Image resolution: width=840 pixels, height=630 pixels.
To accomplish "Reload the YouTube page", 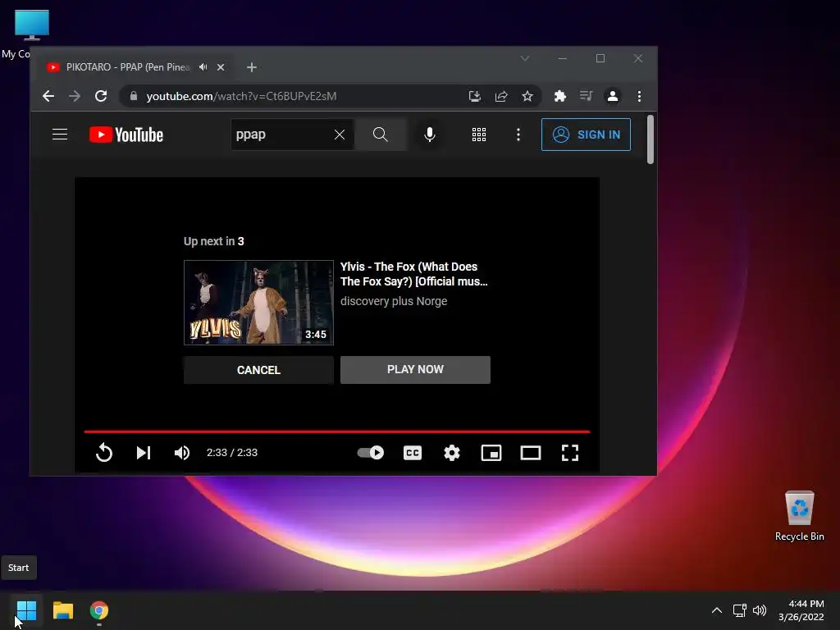I will 101,96.
